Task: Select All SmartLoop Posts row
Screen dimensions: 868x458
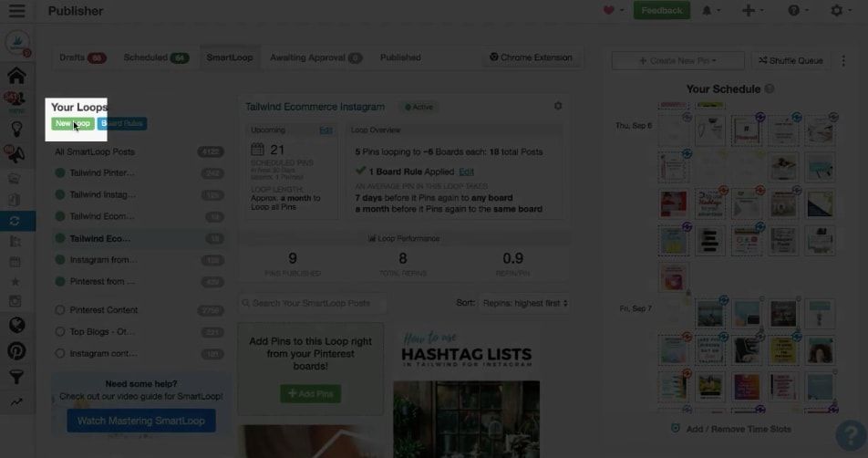Action: (139, 151)
